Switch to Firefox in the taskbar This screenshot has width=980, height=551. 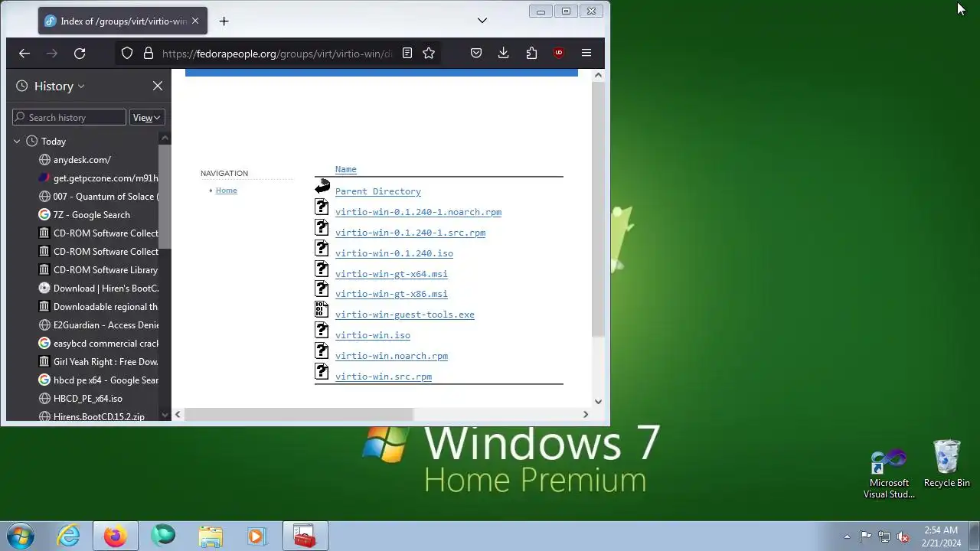tap(116, 536)
